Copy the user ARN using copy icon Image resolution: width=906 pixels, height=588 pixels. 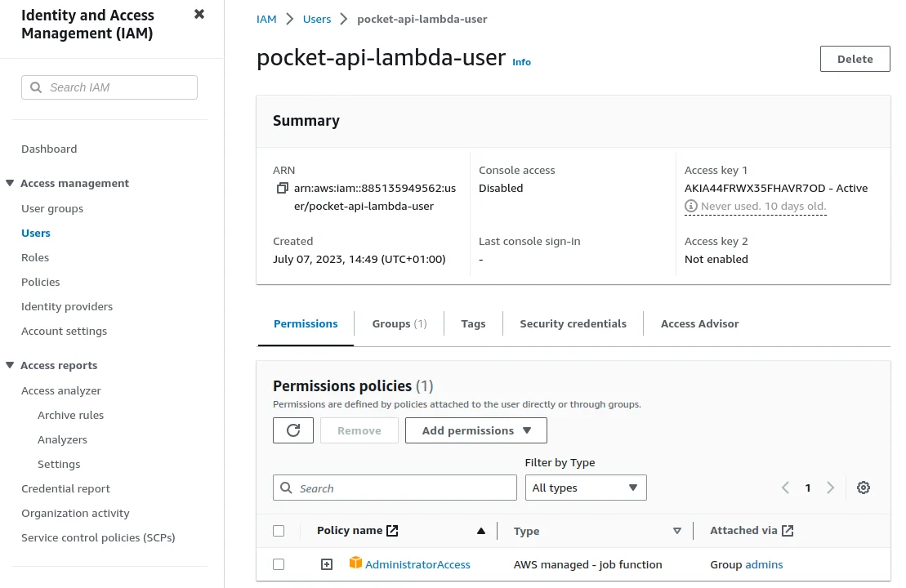point(282,189)
